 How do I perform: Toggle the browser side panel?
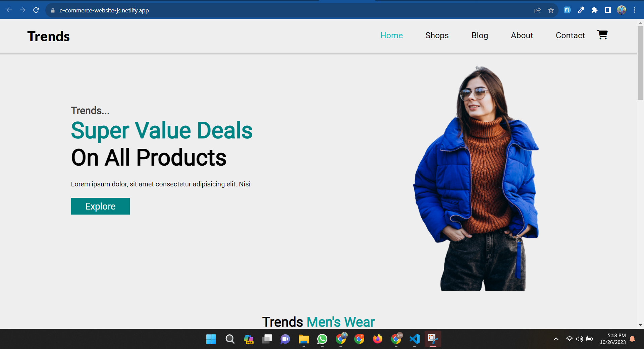(x=608, y=10)
